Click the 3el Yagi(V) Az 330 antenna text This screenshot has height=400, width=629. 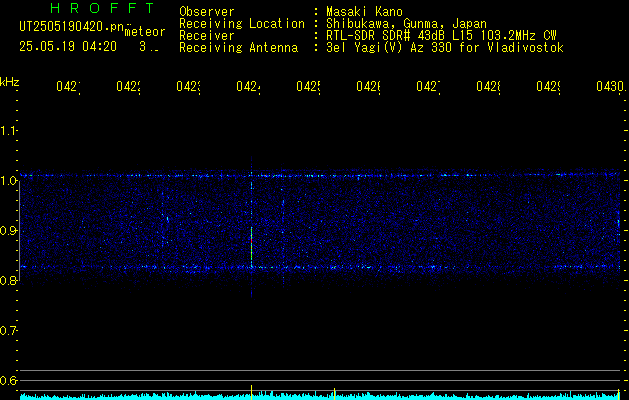(x=445, y=48)
